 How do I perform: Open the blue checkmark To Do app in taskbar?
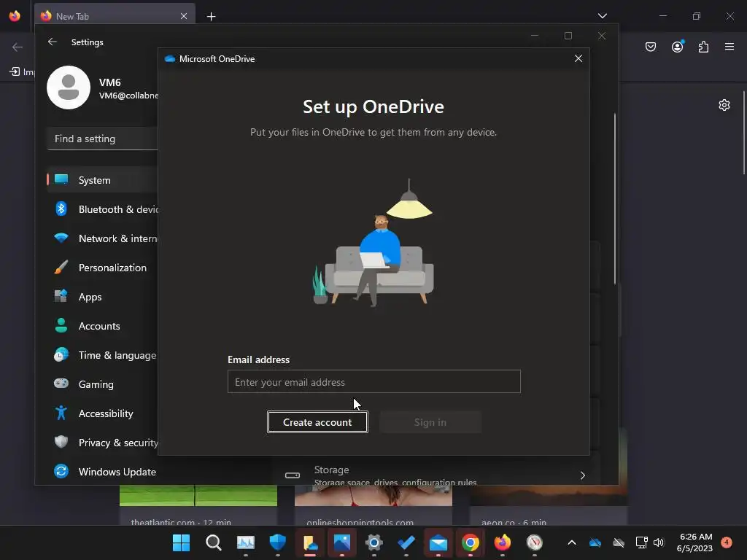click(406, 542)
